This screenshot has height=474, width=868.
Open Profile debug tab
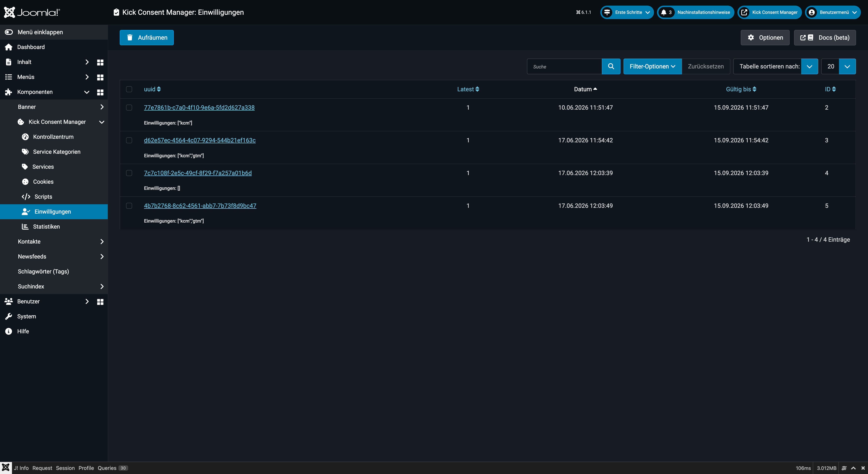tap(86, 468)
